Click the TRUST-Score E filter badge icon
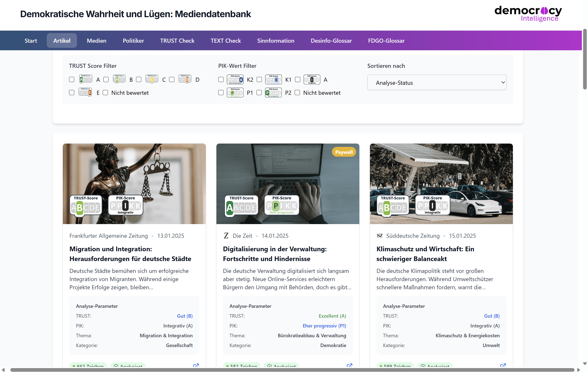Image resolution: width=588 pixels, height=373 pixels. tap(85, 92)
